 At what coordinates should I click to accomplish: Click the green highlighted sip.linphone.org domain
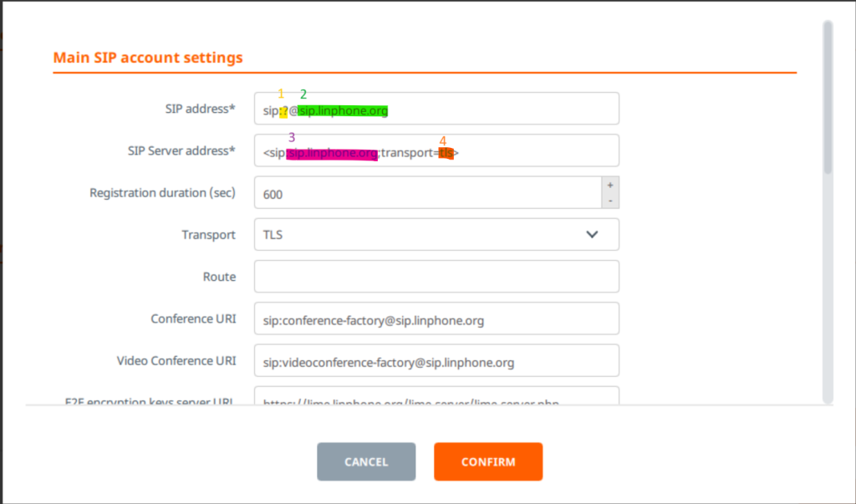pyautogui.click(x=344, y=110)
